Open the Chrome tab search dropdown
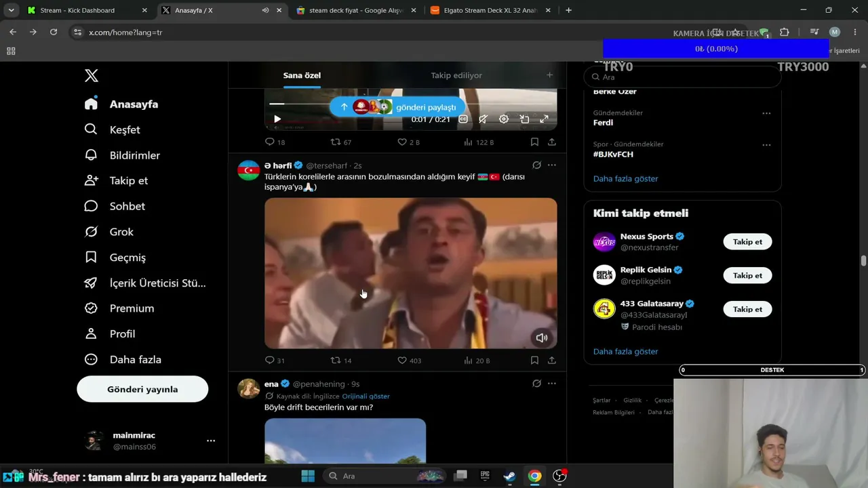This screenshot has height=488, width=868. click(x=11, y=10)
